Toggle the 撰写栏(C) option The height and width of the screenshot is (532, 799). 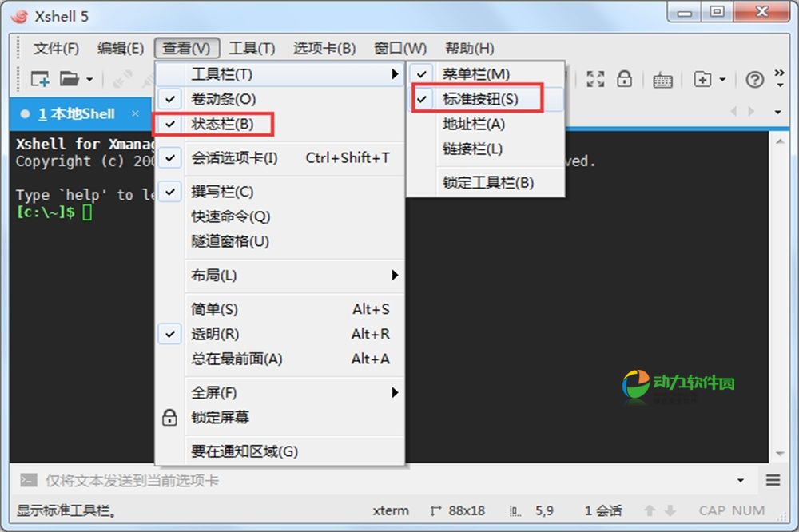280,192
